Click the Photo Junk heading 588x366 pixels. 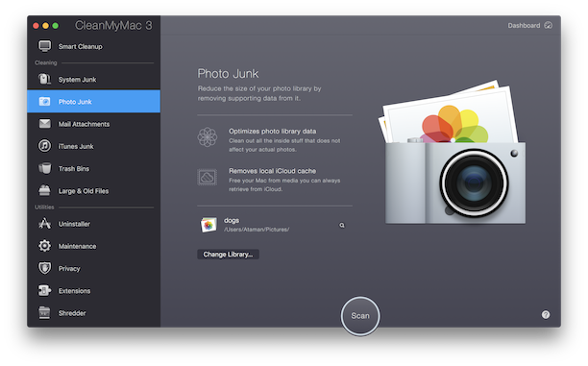click(x=228, y=73)
